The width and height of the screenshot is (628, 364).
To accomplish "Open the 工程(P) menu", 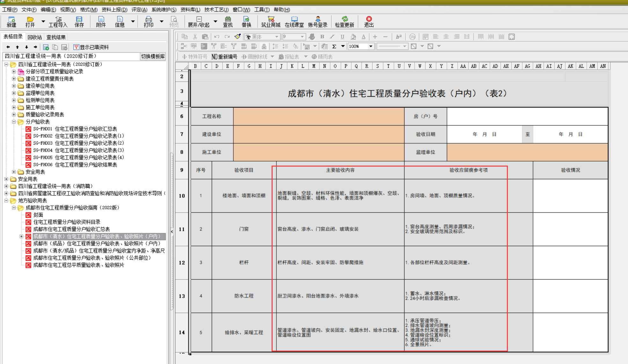I will click(10, 10).
